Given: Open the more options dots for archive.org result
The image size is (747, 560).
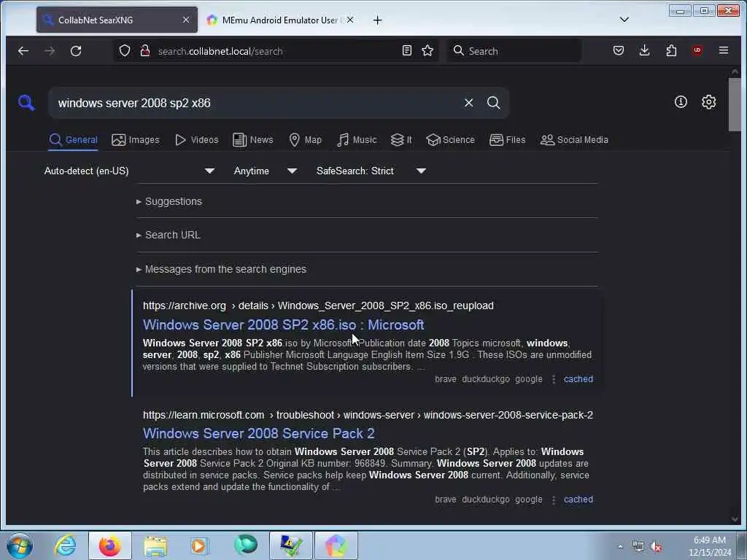Looking at the screenshot, I should [x=553, y=379].
